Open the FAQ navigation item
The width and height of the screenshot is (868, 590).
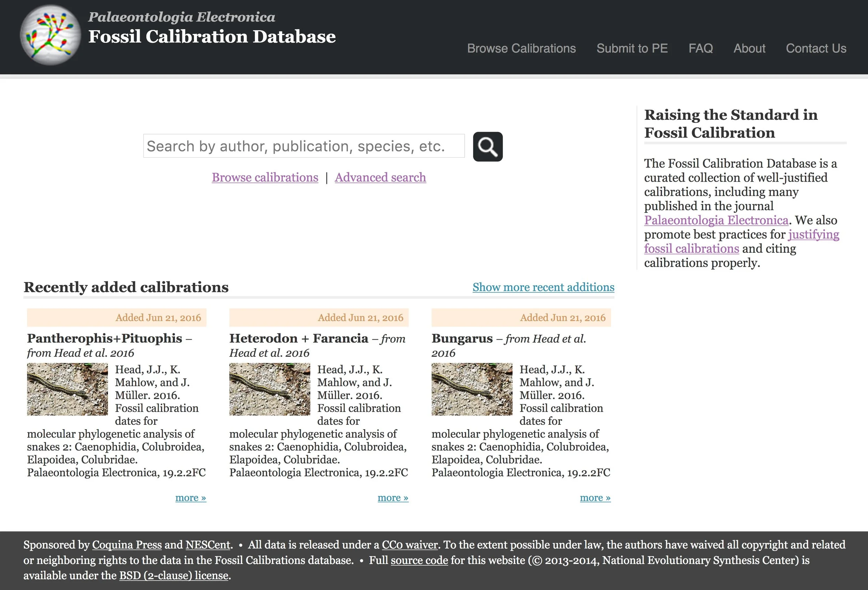700,48
